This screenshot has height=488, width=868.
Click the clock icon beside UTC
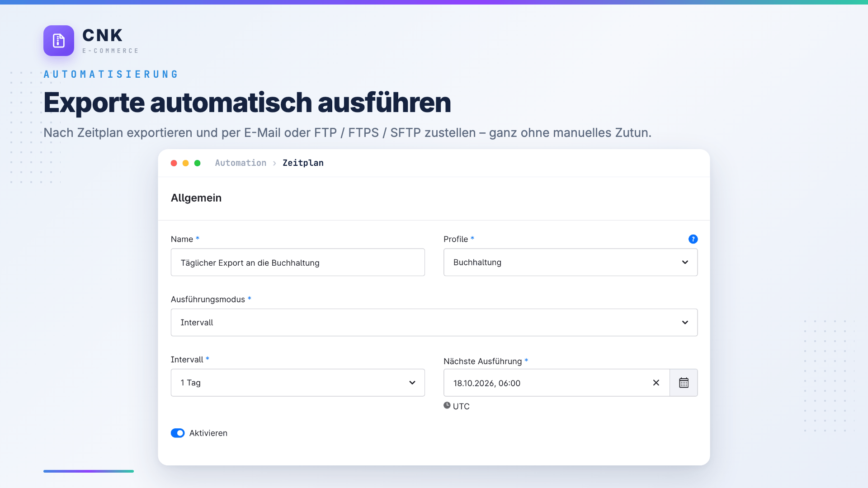[447, 405]
